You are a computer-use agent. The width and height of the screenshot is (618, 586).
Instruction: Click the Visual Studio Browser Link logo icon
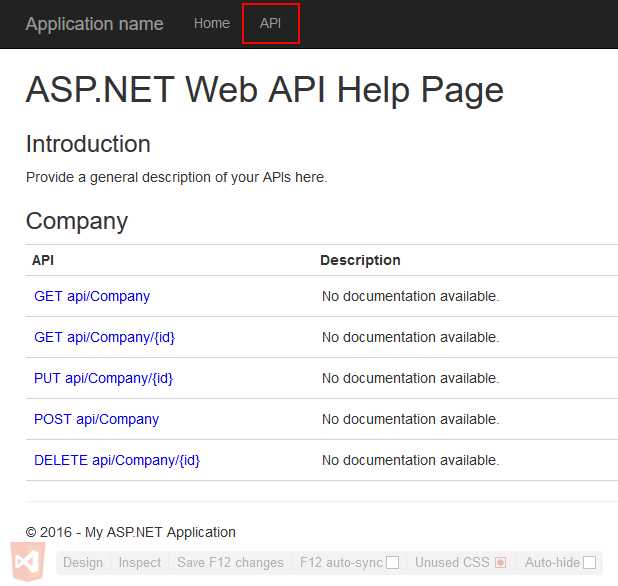click(x=28, y=561)
